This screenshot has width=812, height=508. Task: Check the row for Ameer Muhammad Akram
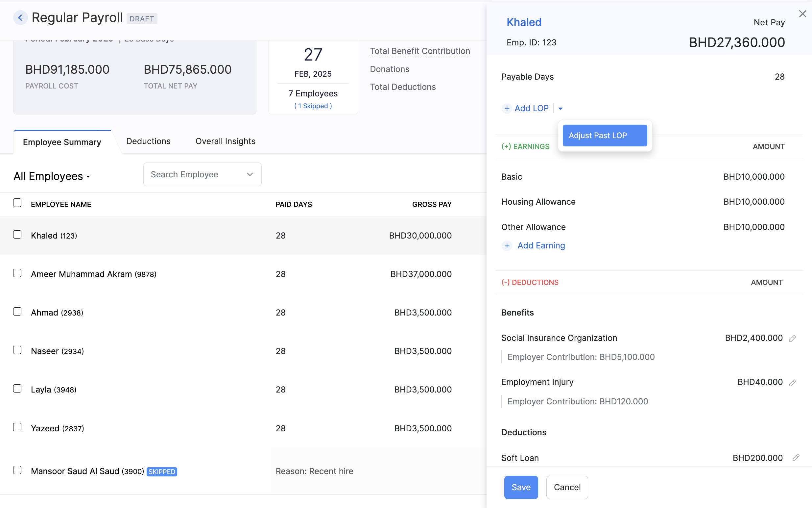(x=17, y=273)
